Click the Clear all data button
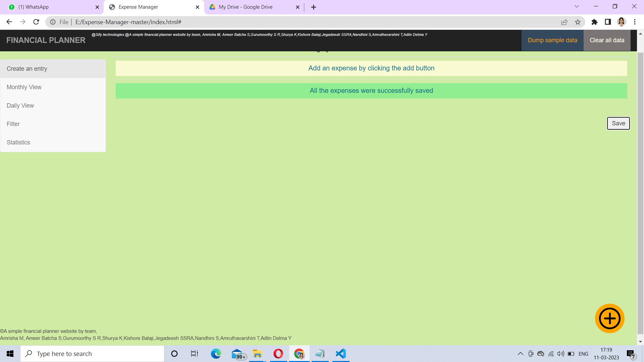The width and height of the screenshot is (644, 362). pyautogui.click(x=607, y=40)
